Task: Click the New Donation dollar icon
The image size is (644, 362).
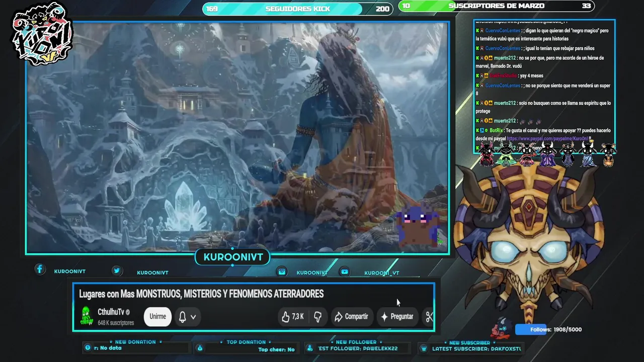Action: coord(88,348)
